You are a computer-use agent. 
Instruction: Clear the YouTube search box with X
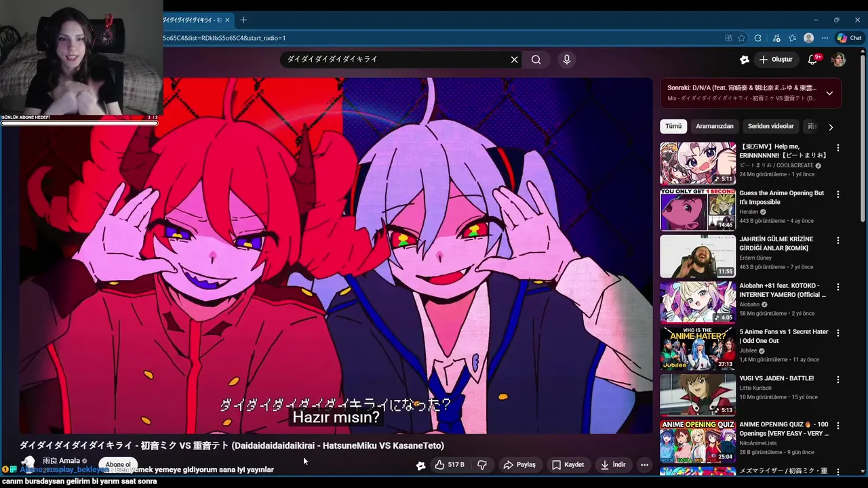514,60
